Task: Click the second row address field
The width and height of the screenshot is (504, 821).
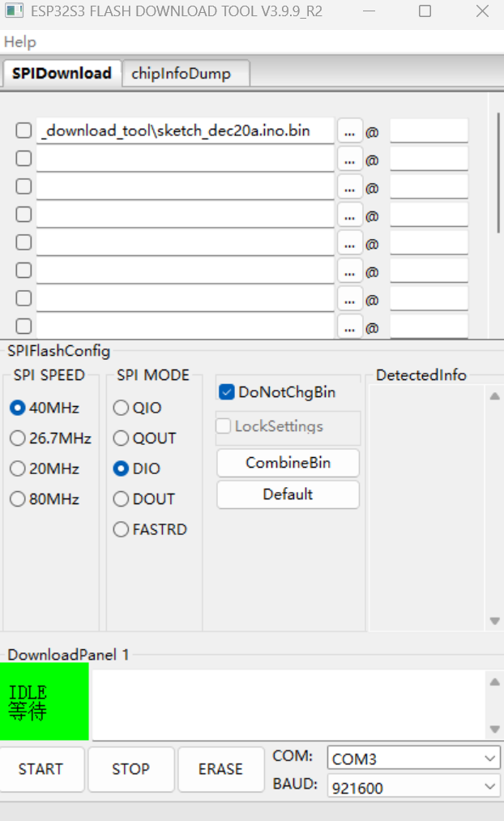Action: point(429,158)
